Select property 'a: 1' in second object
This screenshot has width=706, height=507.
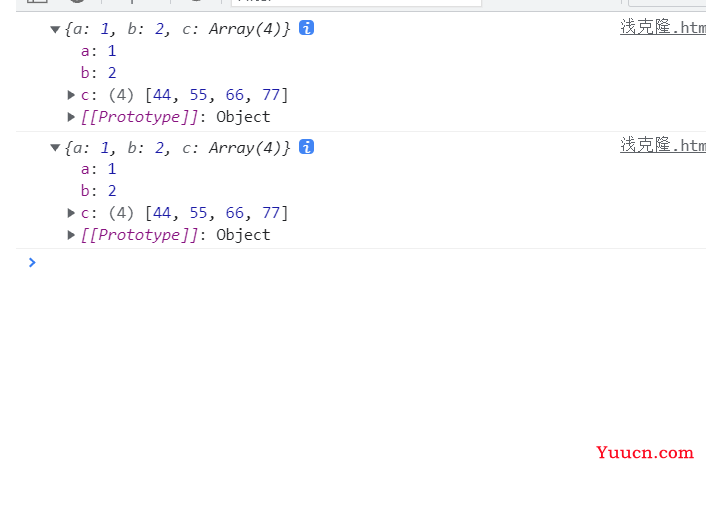[x=99, y=169]
